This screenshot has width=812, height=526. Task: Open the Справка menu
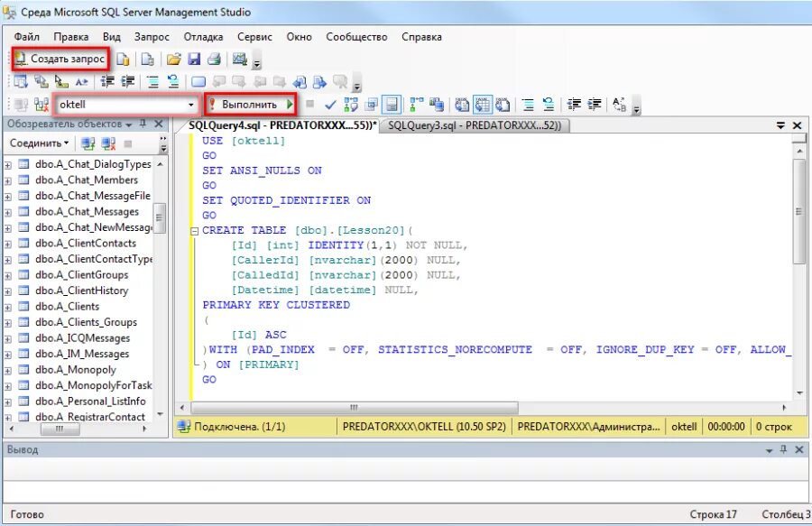click(421, 37)
